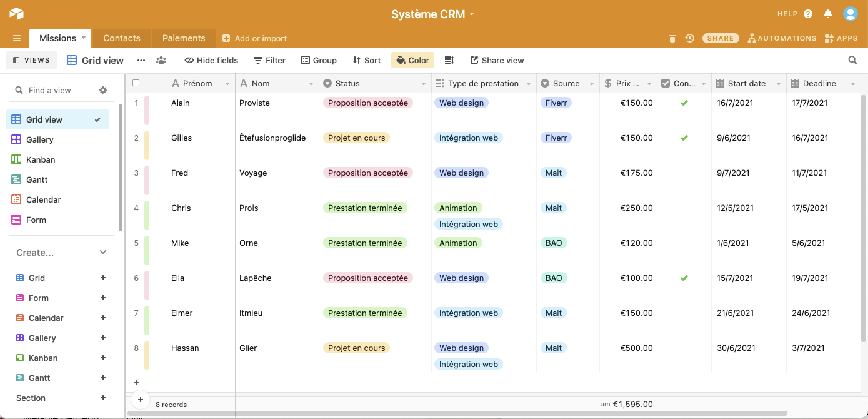Open the Source field dropdown arrow

point(591,84)
